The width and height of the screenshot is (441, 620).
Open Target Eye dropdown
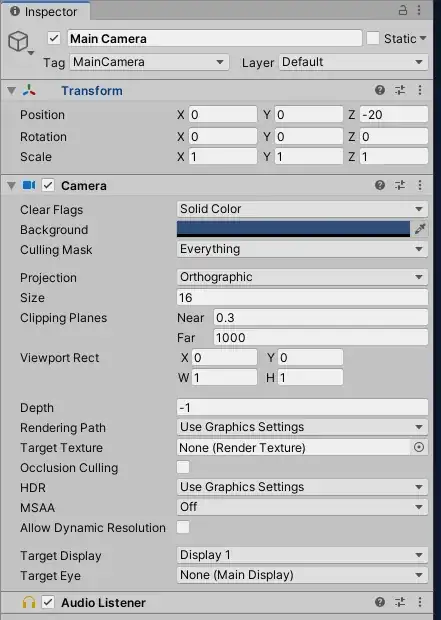point(302,575)
